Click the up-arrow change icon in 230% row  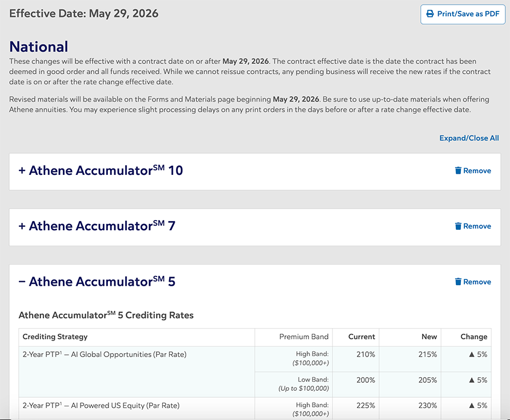(472, 405)
